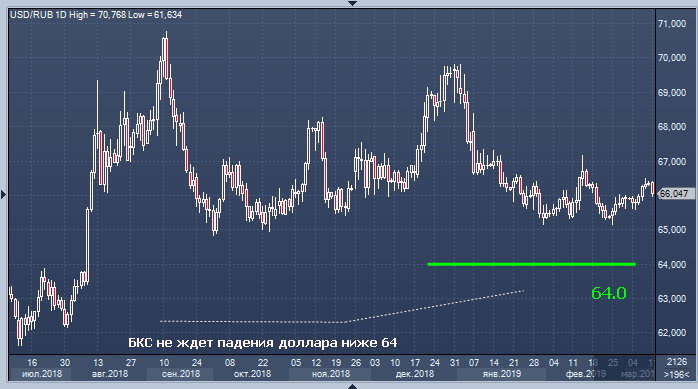The height and width of the screenshot is (389, 698).
Task: Click the 69,000 price axis label
Action: tap(672, 93)
